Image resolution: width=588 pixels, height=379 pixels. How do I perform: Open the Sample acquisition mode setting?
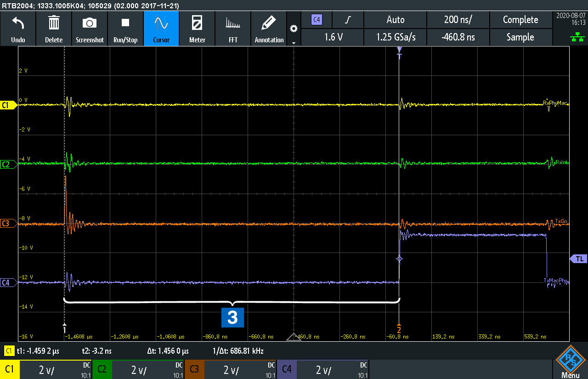point(520,37)
